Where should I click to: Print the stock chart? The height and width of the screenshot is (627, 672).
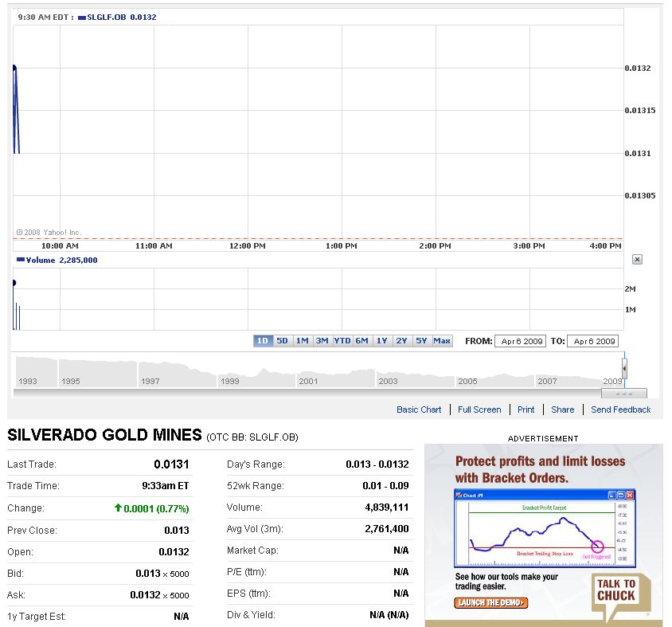[x=525, y=410]
